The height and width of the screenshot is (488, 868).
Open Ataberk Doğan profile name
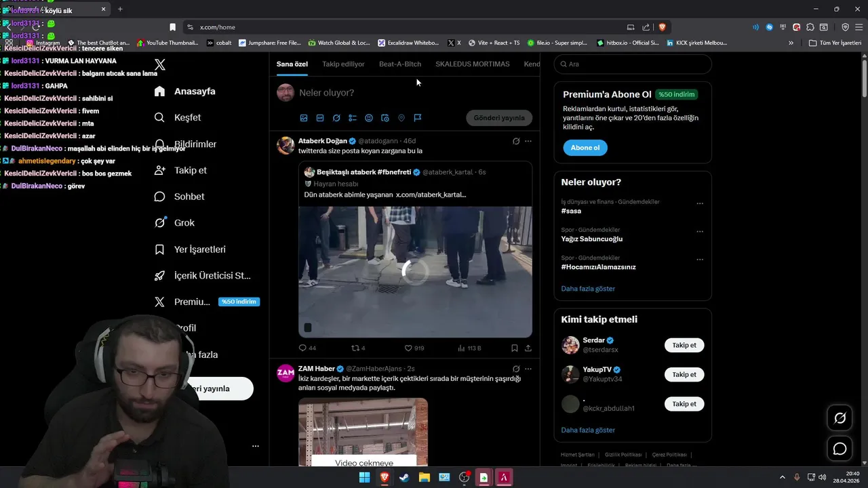point(323,141)
